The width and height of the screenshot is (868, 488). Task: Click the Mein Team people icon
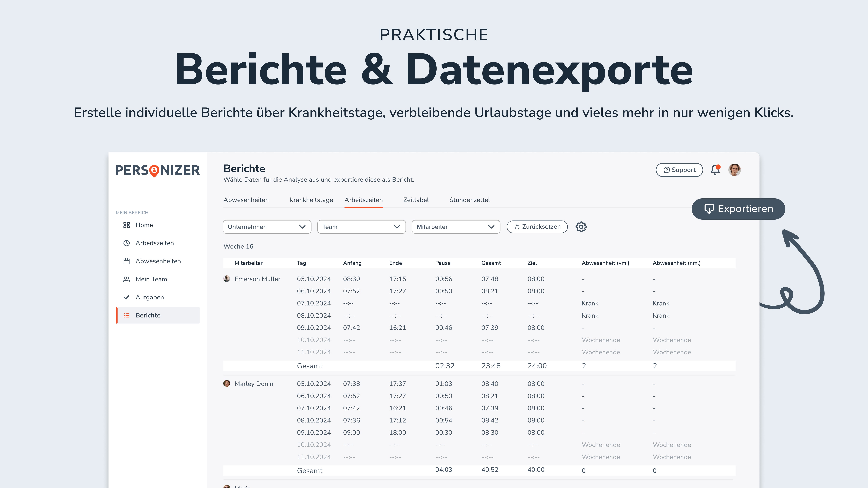click(126, 279)
